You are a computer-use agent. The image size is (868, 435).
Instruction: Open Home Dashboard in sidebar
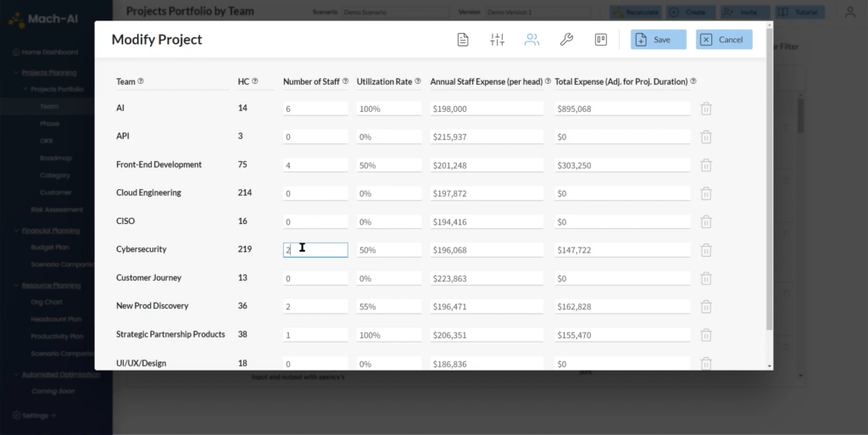[x=46, y=52]
